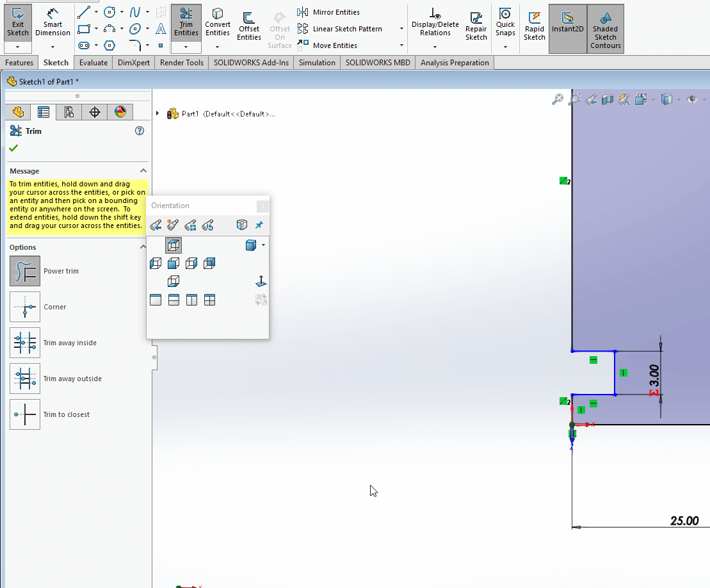Open Linear Sketch Pattern dropdown arrow

(x=401, y=29)
